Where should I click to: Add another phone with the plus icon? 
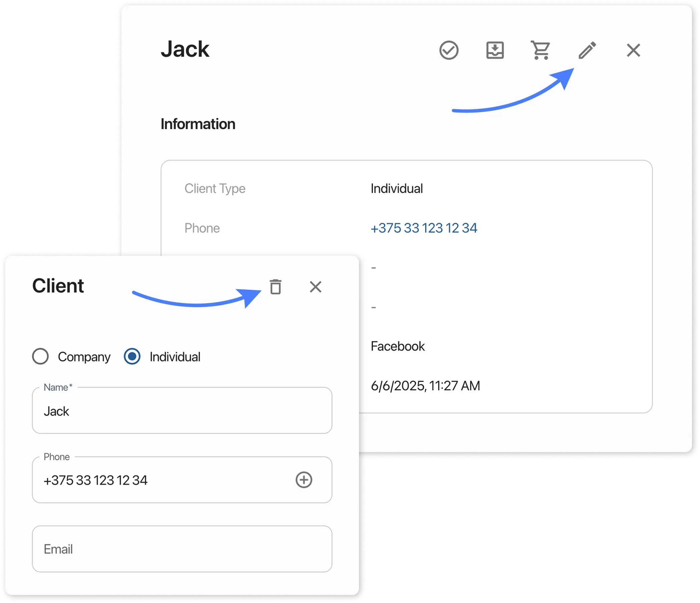tap(304, 479)
